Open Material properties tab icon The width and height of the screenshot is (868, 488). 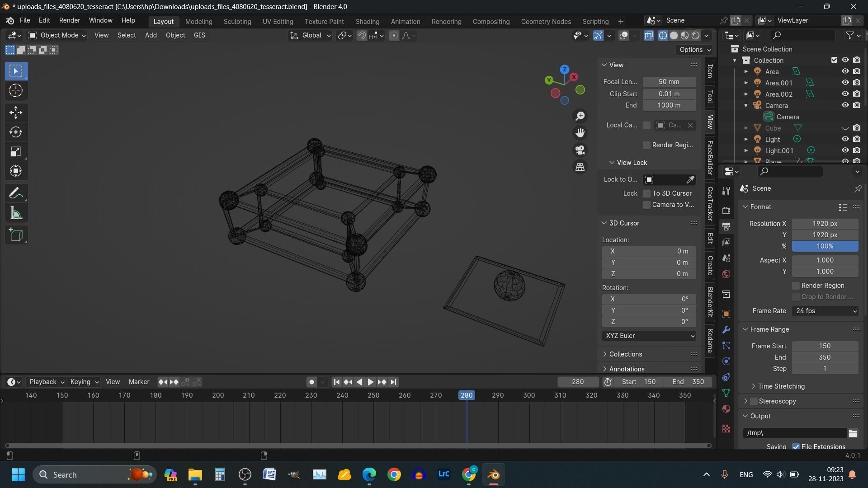click(726, 408)
